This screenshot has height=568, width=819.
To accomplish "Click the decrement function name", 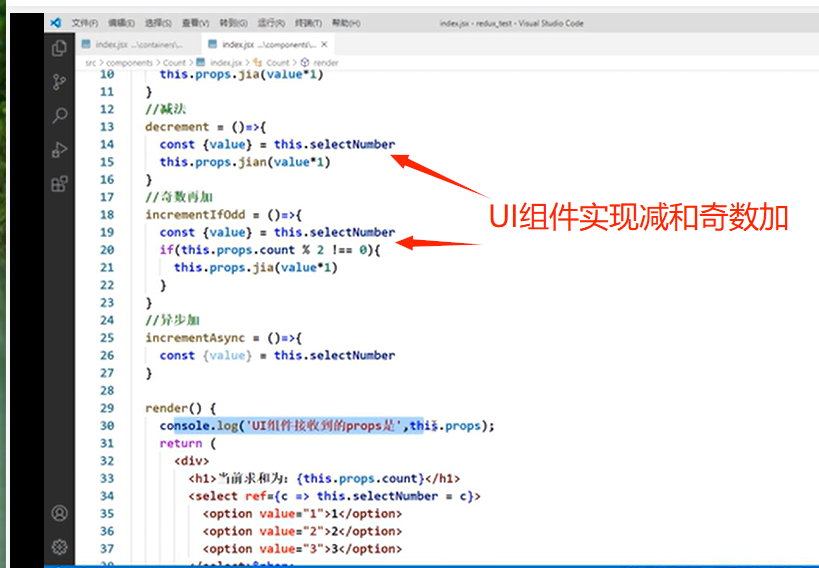I will point(177,127).
